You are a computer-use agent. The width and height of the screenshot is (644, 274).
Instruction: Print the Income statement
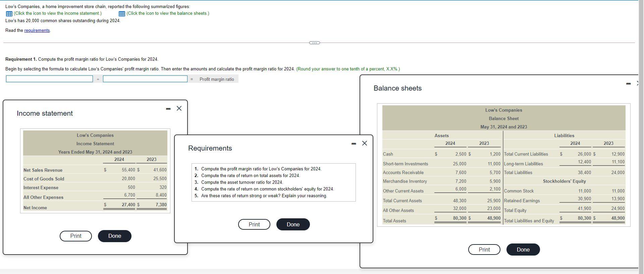click(x=76, y=236)
